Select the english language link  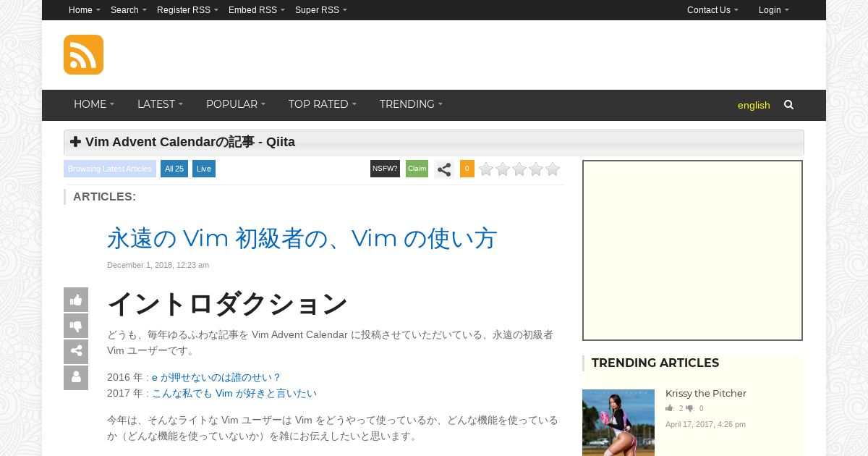pos(754,106)
